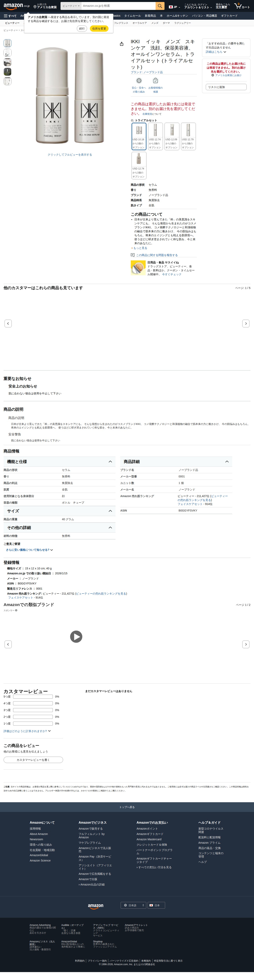Open the hamburger すべて menu
The height and width of the screenshot is (980, 254).
[10, 16]
